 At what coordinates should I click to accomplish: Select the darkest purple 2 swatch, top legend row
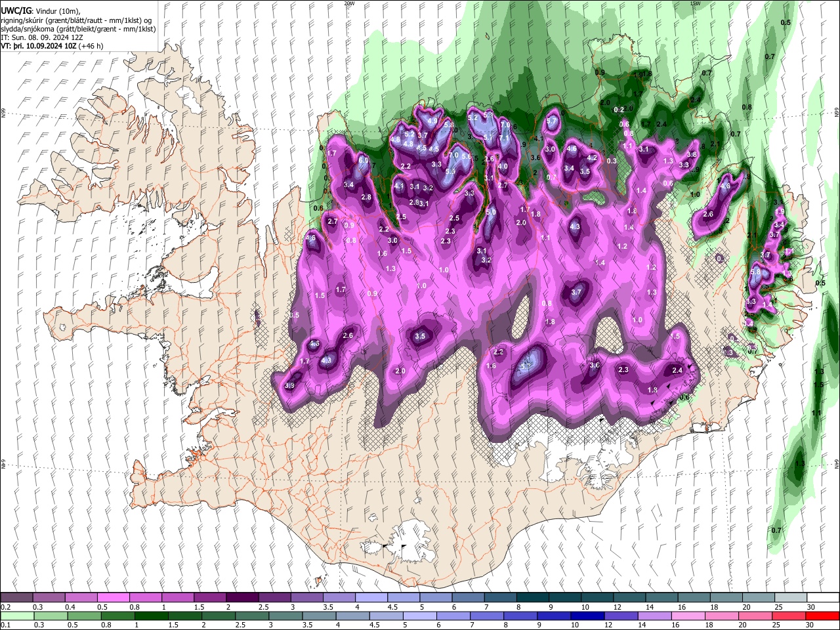tap(241, 598)
